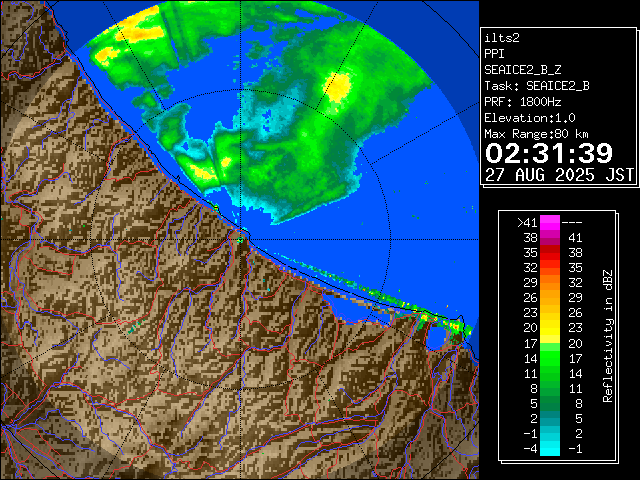Click the 27 AUG 2025 JST date
The width and height of the screenshot is (640, 480).
click(559, 174)
